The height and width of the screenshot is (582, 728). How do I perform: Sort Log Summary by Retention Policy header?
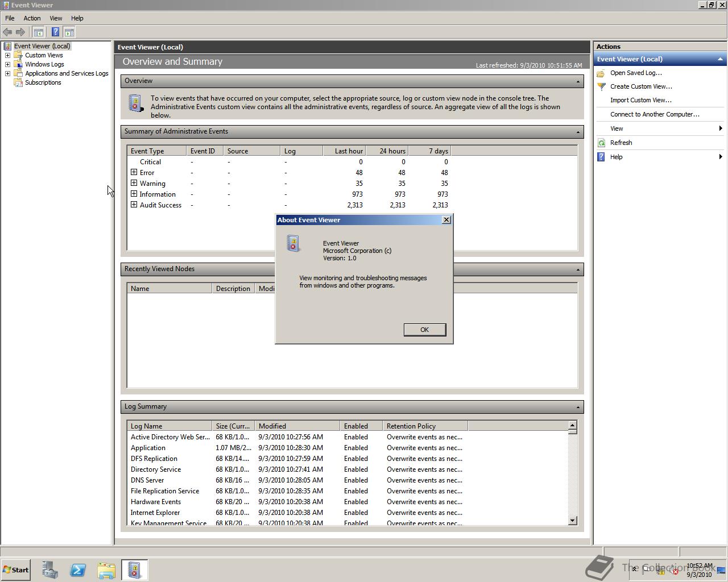pyautogui.click(x=425, y=426)
